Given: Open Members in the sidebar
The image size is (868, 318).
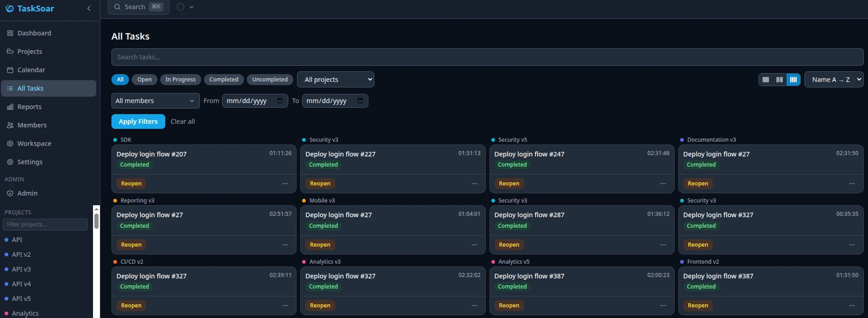Looking at the screenshot, I should (x=48, y=125).
